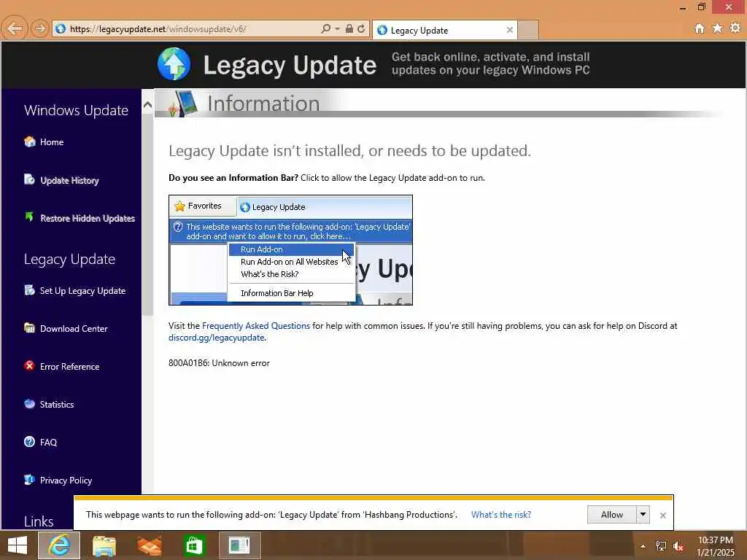Image resolution: width=747 pixels, height=560 pixels.
Task: Click the FAQ question mark icon
Action: pos(29,441)
